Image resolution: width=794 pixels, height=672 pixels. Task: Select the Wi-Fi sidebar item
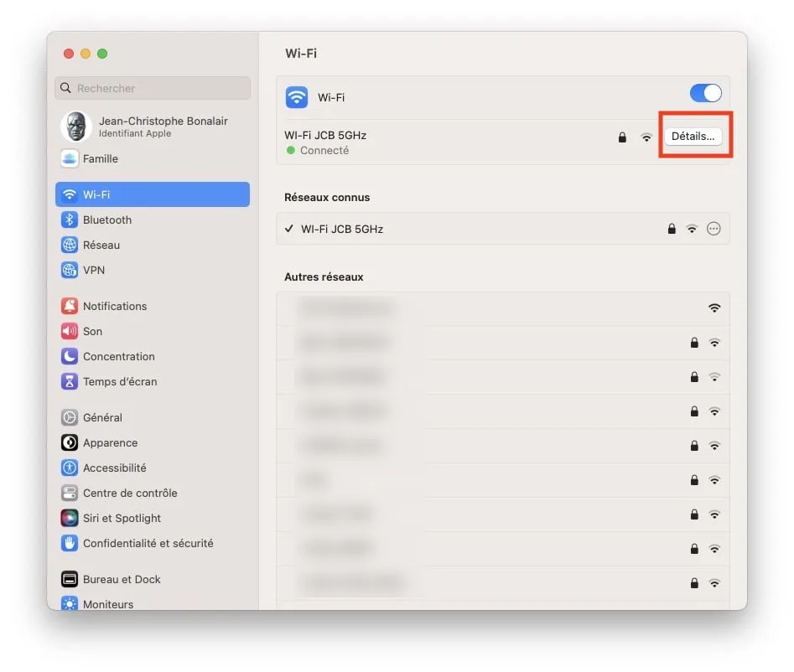coord(153,194)
